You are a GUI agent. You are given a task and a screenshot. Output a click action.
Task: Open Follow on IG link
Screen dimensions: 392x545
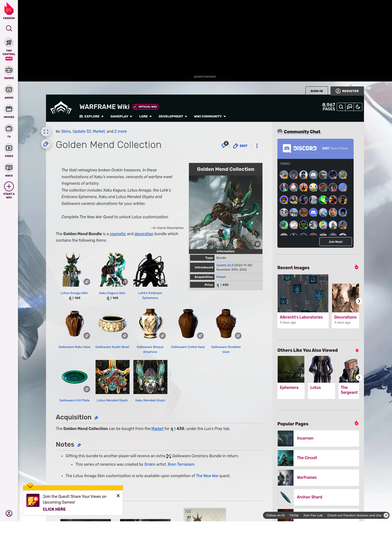tap(275, 515)
